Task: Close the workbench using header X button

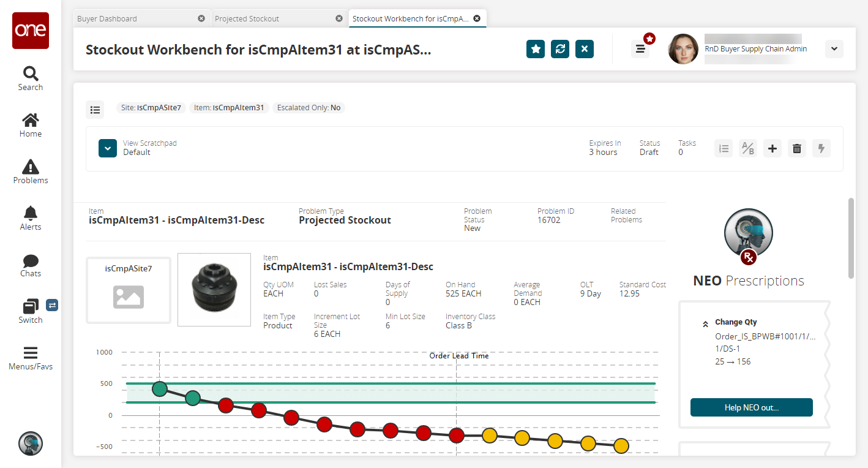Action: (x=585, y=49)
